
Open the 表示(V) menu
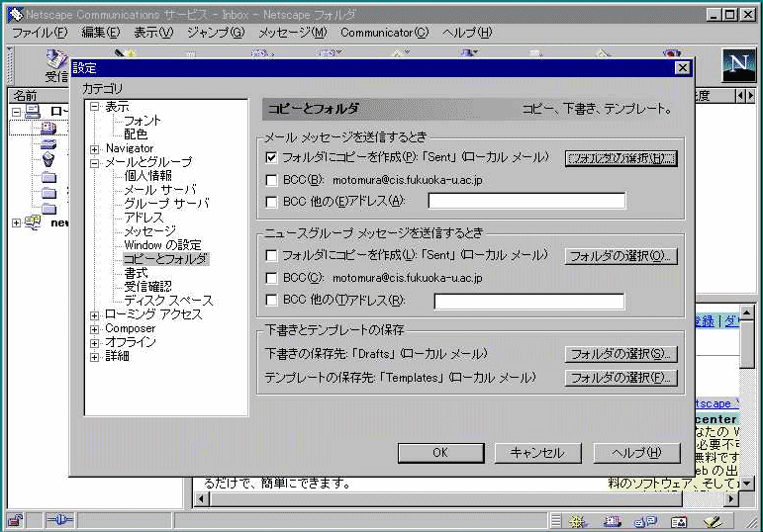[153, 33]
